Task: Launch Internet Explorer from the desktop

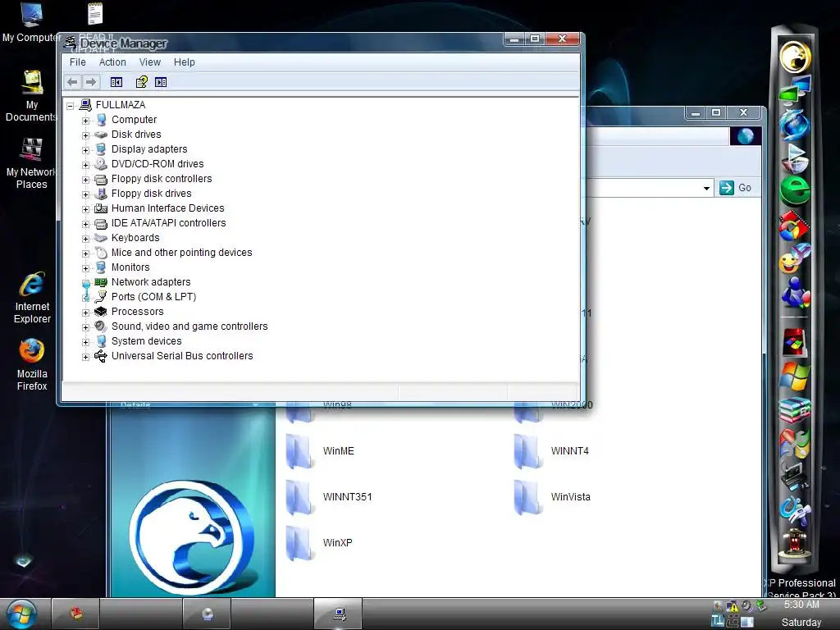Action: (32, 298)
